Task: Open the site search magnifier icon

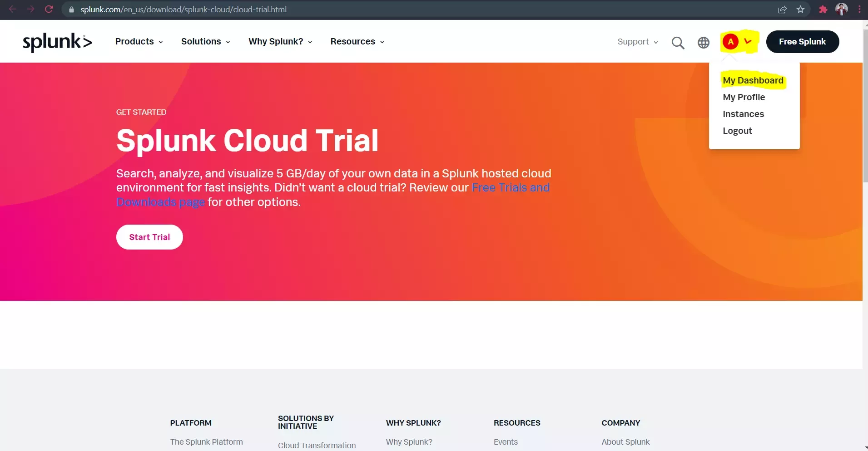Action: click(x=678, y=43)
